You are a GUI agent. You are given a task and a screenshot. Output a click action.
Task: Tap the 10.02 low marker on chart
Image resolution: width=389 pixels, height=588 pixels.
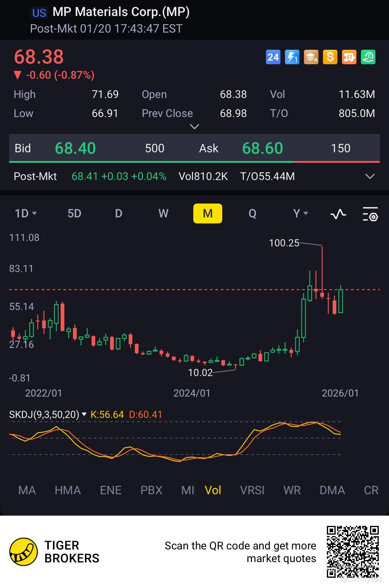point(201,373)
